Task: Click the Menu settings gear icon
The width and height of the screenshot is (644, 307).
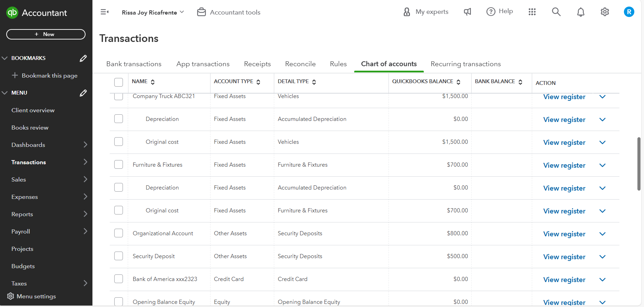Action: [11, 296]
